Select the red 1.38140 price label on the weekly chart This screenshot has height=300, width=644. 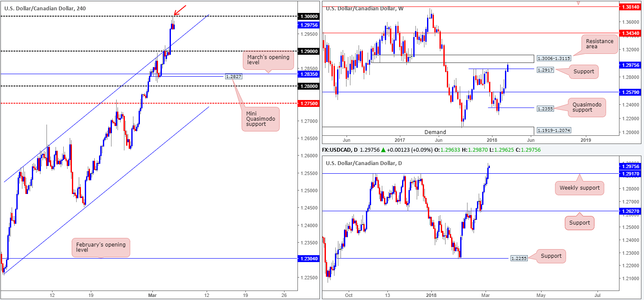coord(631,7)
